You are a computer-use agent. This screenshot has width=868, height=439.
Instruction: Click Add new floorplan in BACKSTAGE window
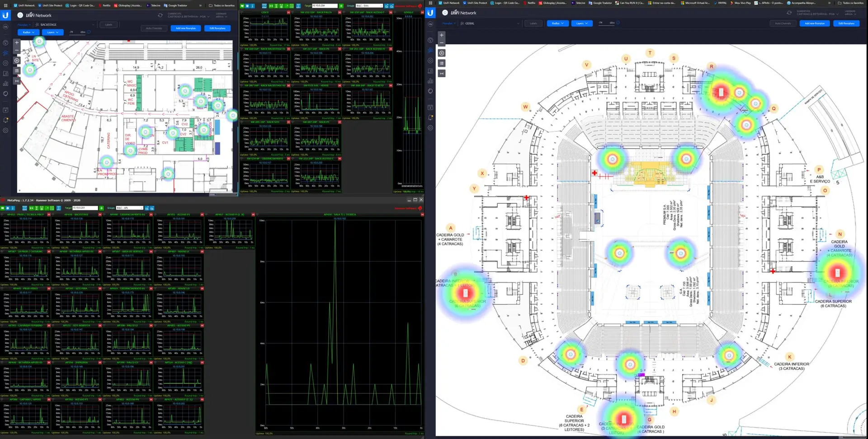186,28
